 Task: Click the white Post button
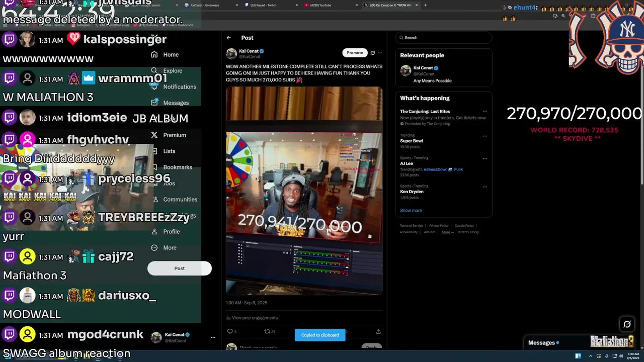click(180, 268)
